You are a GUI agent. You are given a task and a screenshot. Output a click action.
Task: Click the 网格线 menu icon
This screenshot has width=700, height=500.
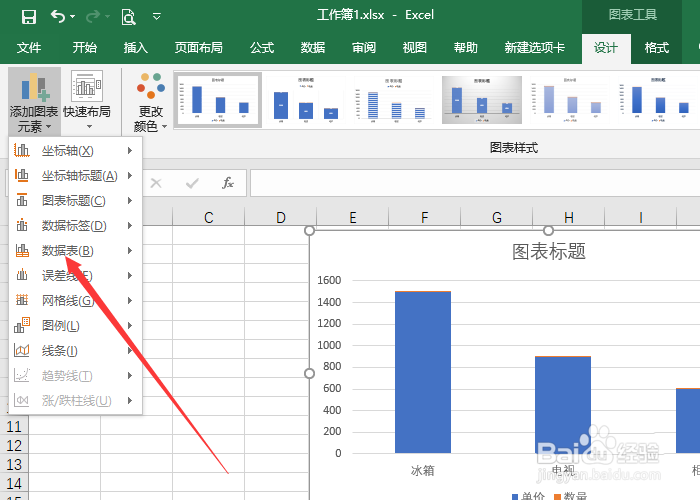[x=22, y=300]
